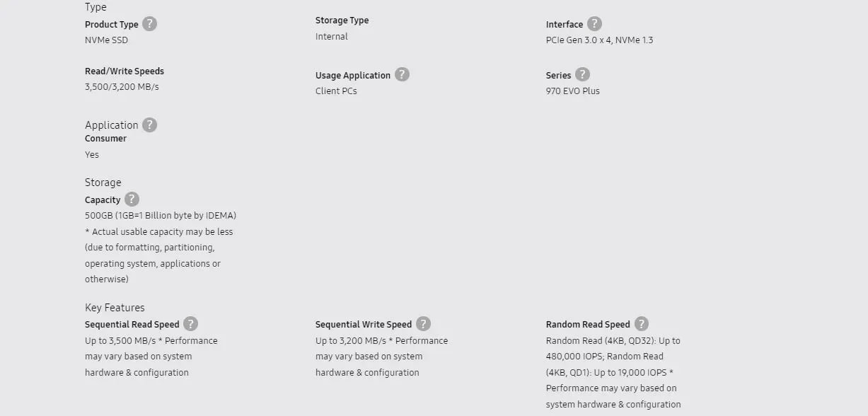Viewport: 868px width, 416px height.
Task: Click the NVMe SSD product type value
Action: 106,40
